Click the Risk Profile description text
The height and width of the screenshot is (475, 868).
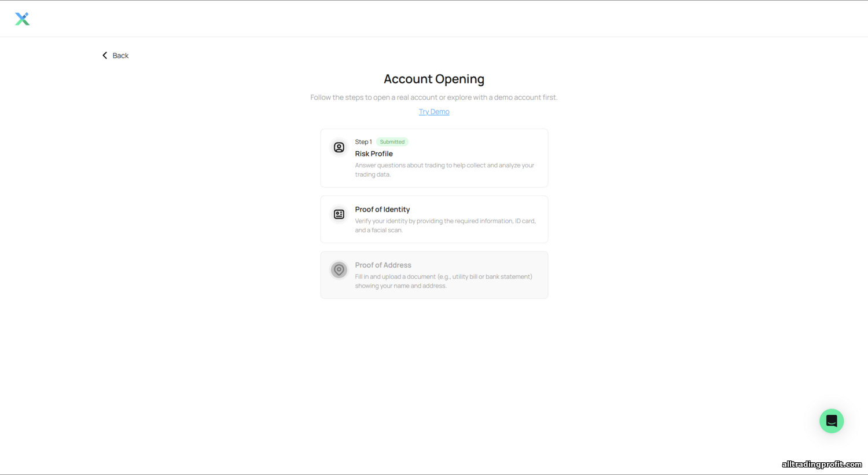[444, 170]
